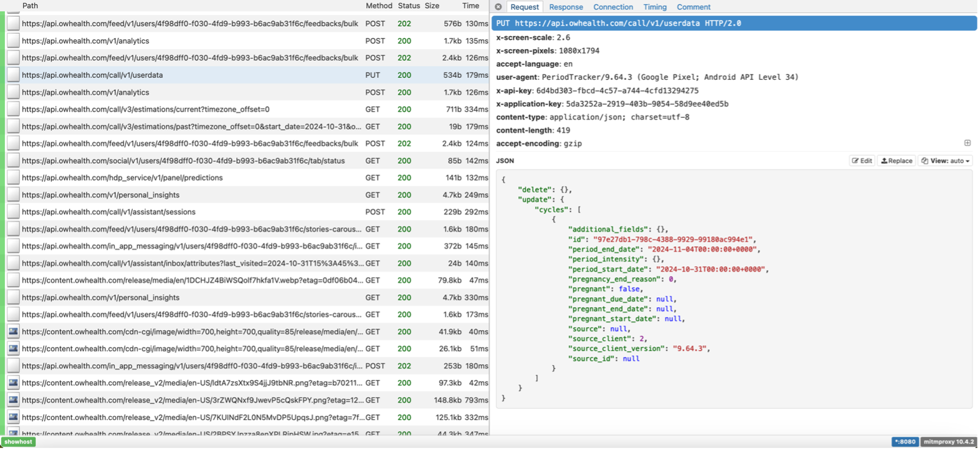This screenshot has width=980, height=451.
Task: Click the plus icon beside the accept-encoding header
Action: coord(967,143)
